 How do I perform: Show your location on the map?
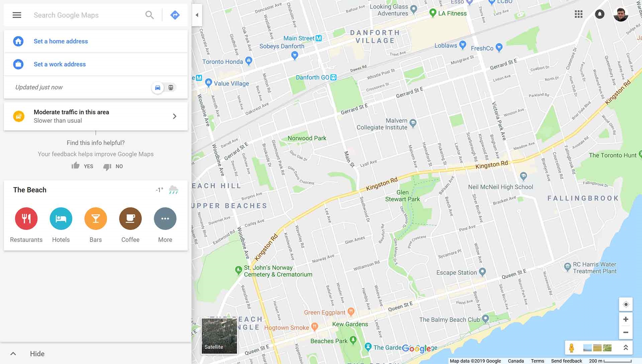[626, 305]
